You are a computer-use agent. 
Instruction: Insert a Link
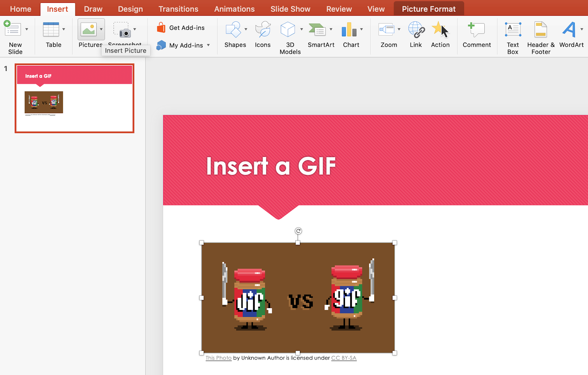(x=416, y=35)
